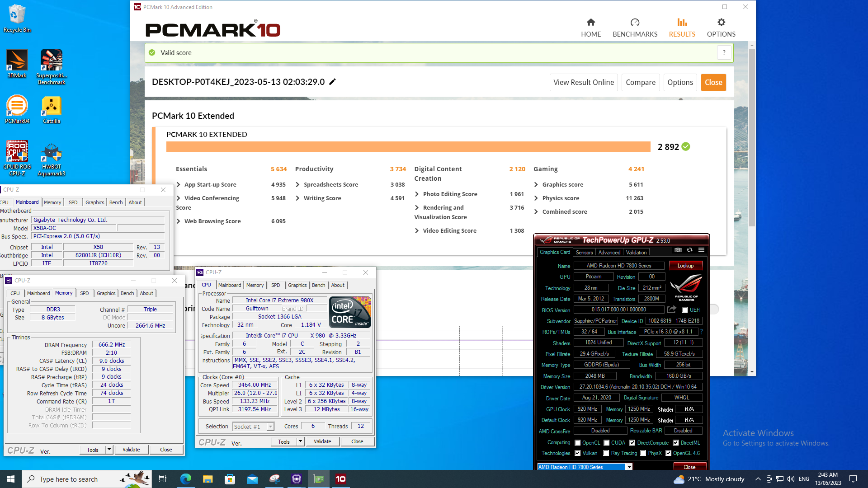The height and width of the screenshot is (488, 868).
Task: Click Windows Start button
Action: click(11, 479)
